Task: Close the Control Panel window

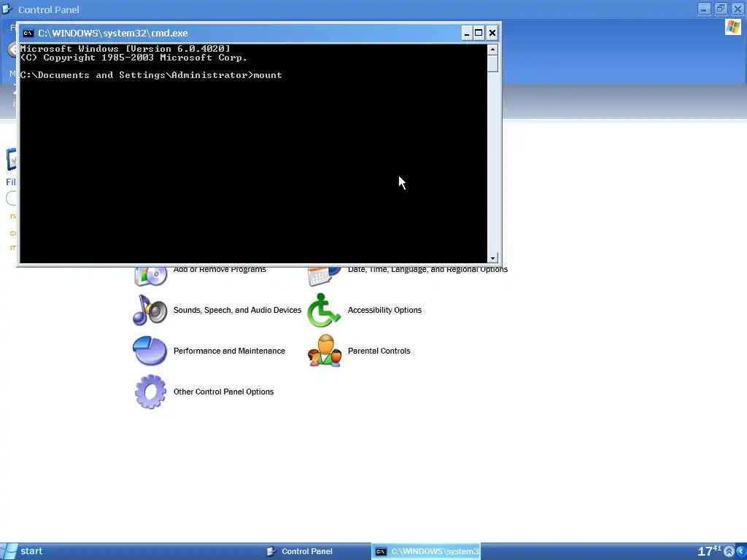Action: 738,9
